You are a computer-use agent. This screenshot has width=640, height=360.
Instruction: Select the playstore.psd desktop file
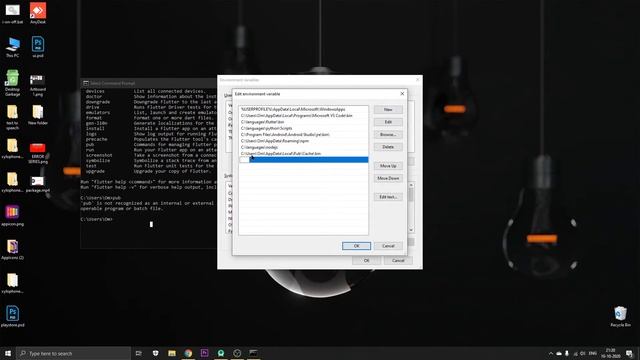(x=12, y=316)
